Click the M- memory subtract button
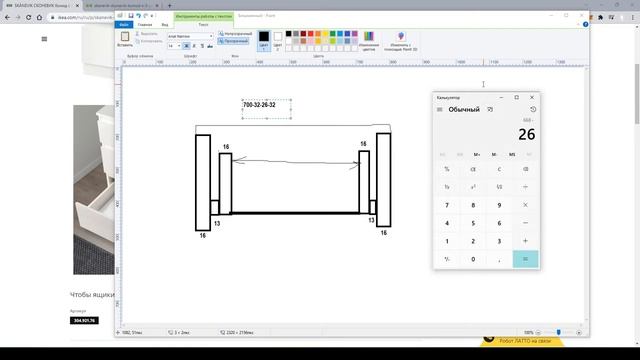The width and height of the screenshot is (640, 360). click(494, 155)
